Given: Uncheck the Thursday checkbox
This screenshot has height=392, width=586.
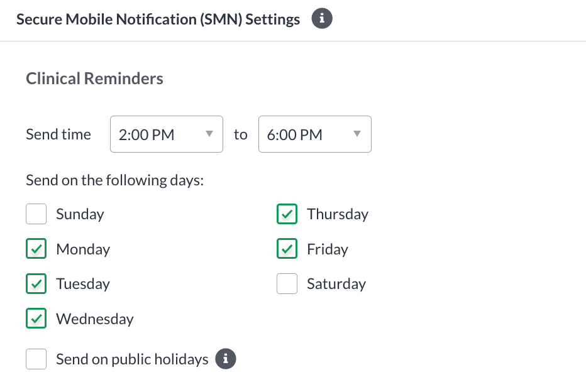Looking at the screenshot, I should click(x=287, y=214).
